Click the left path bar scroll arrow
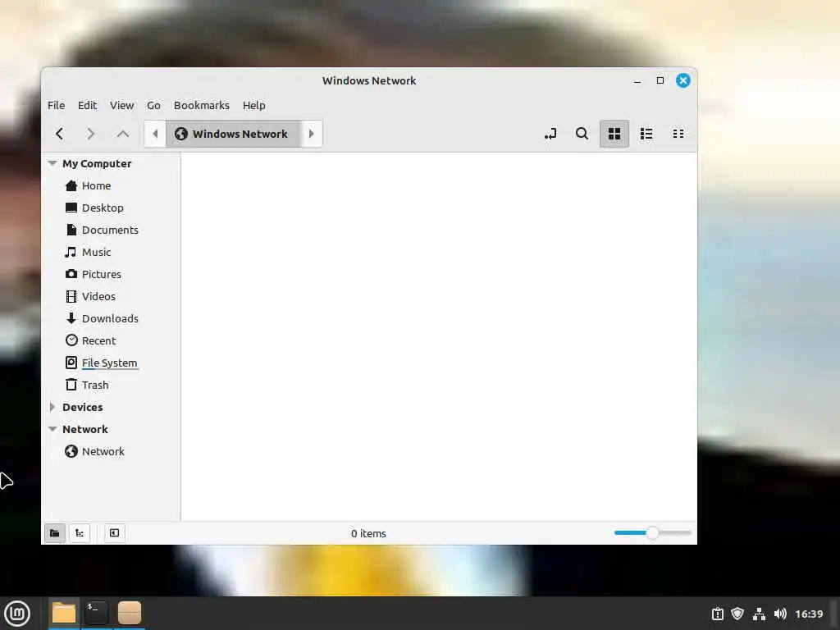The image size is (840, 630). click(155, 134)
